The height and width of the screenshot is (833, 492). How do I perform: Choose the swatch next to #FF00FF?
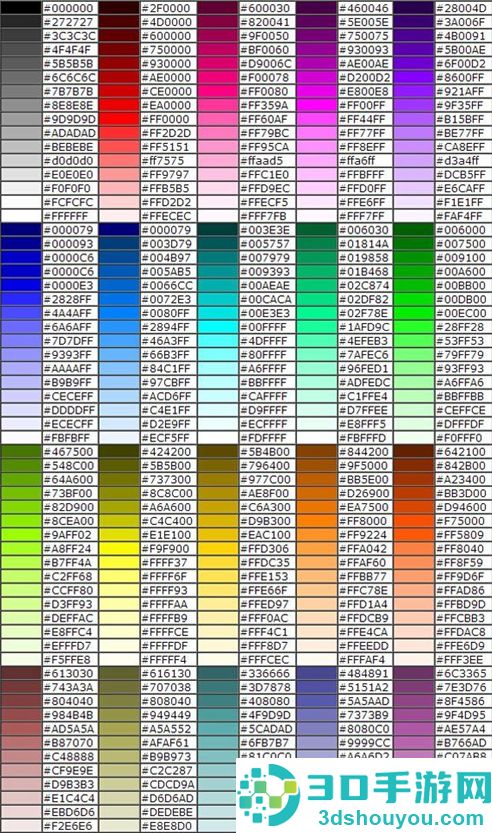316,105
